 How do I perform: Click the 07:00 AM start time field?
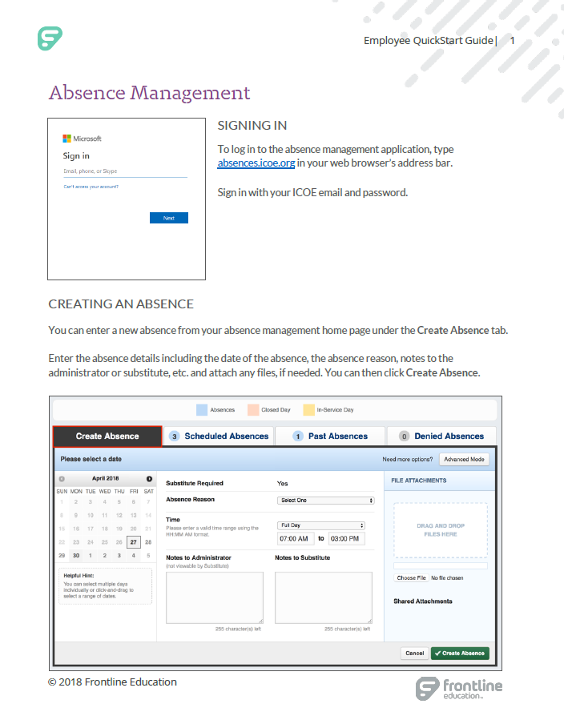tap(295, 538)
